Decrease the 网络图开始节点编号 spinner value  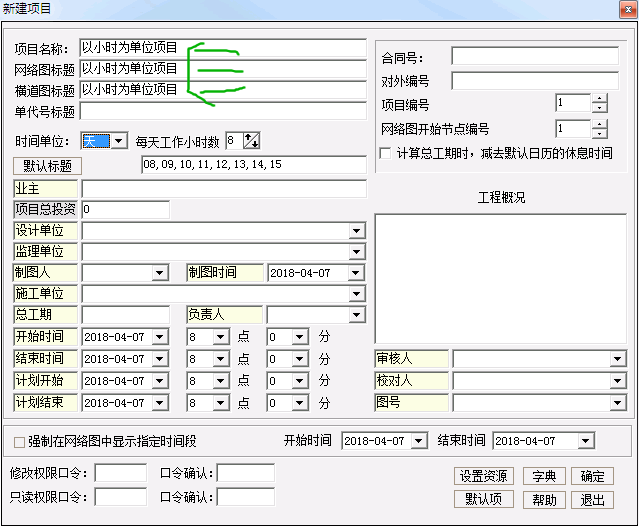[x=599, y=134]
